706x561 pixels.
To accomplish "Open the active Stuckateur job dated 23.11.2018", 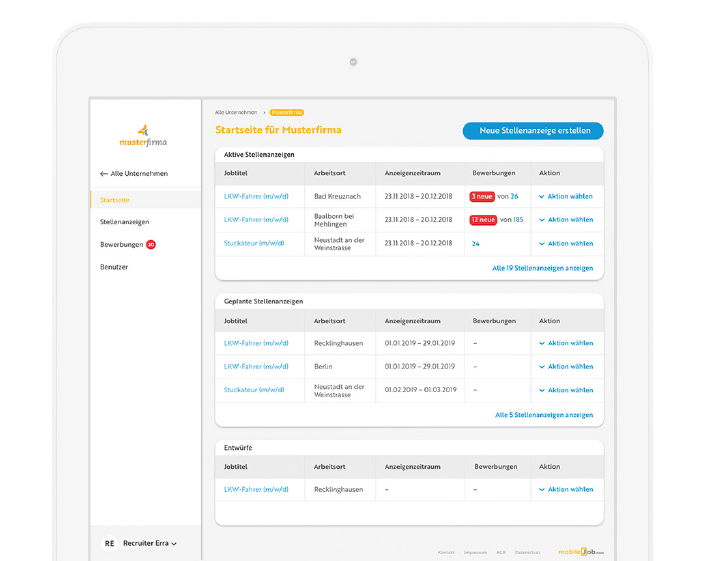I will pyautogui.click(x=254, y=243).
